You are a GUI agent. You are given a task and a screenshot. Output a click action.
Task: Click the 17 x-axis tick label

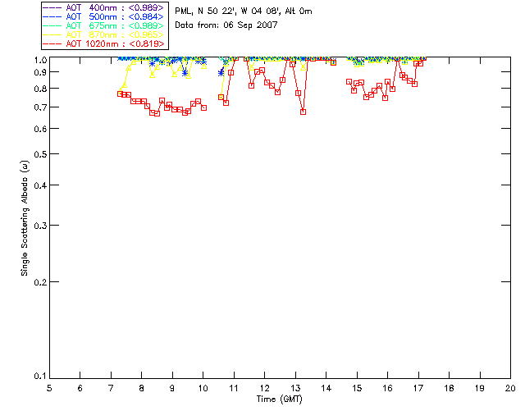click(418, 388)
